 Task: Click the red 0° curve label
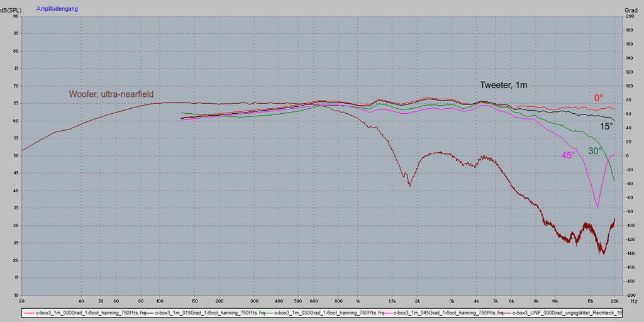598,97
